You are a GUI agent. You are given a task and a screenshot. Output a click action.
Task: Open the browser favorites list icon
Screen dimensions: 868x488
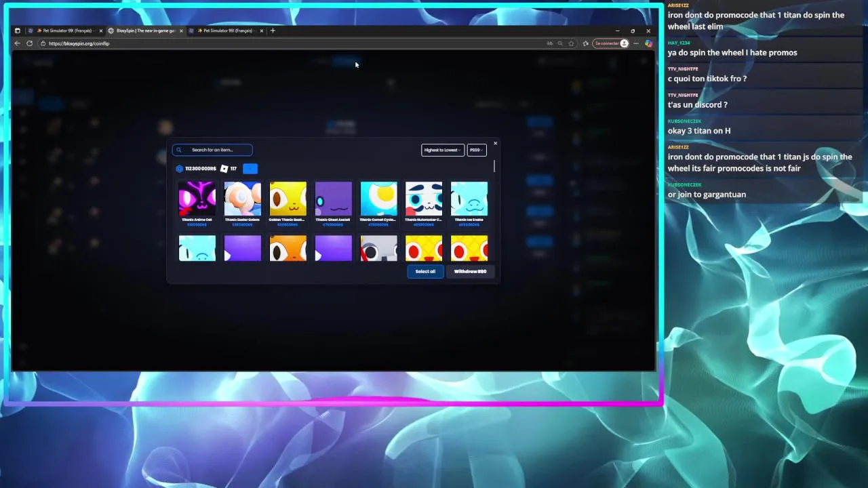tap(586, 43)
